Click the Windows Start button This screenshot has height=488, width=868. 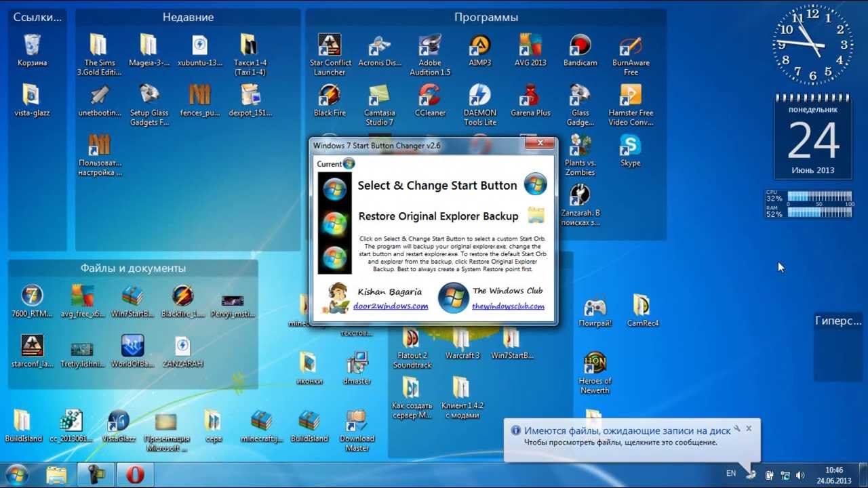[x=16, y=475]
